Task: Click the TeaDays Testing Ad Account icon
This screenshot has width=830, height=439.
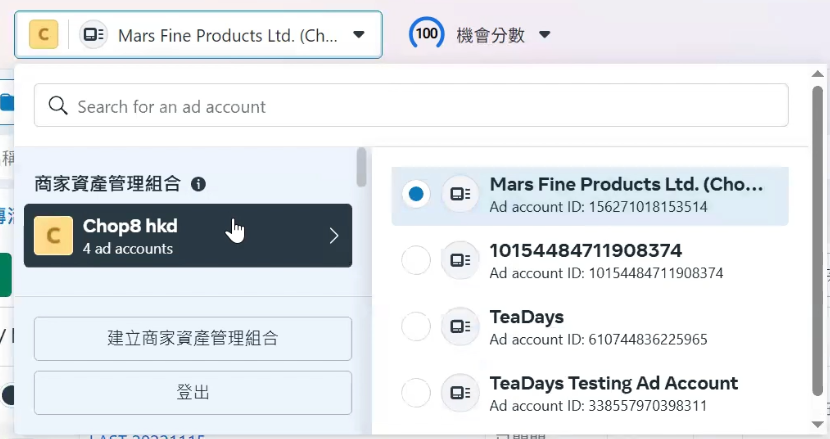Action: 459,393
